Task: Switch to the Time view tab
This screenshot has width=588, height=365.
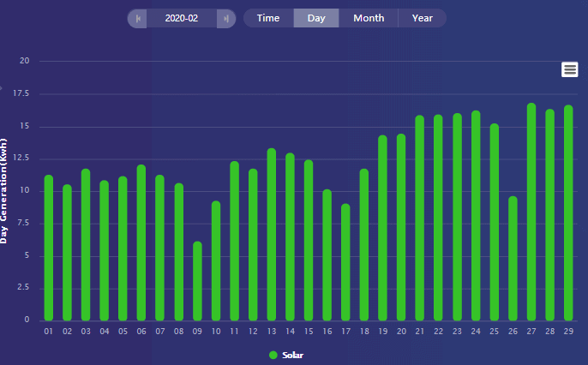Action: (268, 18)
